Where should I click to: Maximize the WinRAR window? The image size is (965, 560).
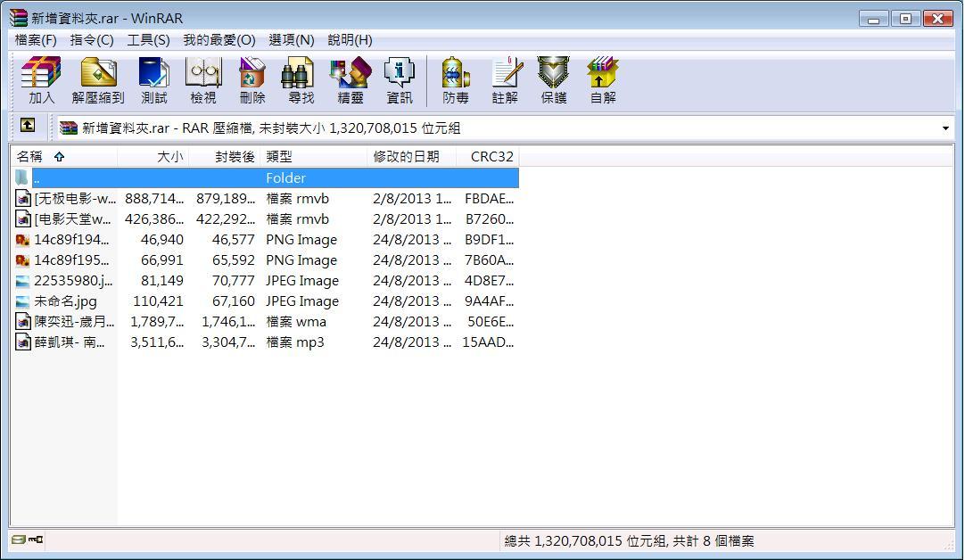905,19
